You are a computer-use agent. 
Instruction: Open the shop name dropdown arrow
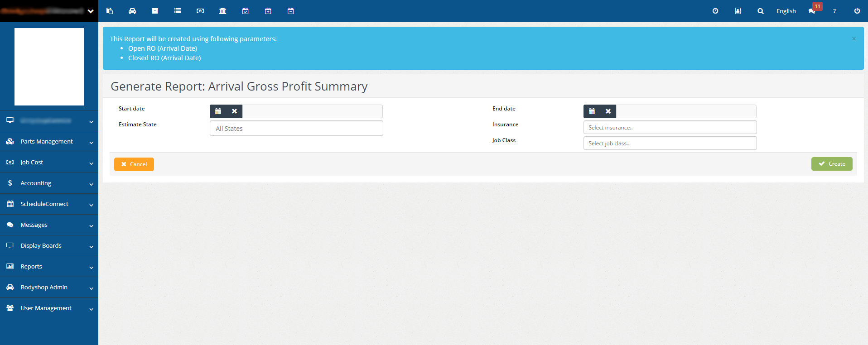coord(91,11)
